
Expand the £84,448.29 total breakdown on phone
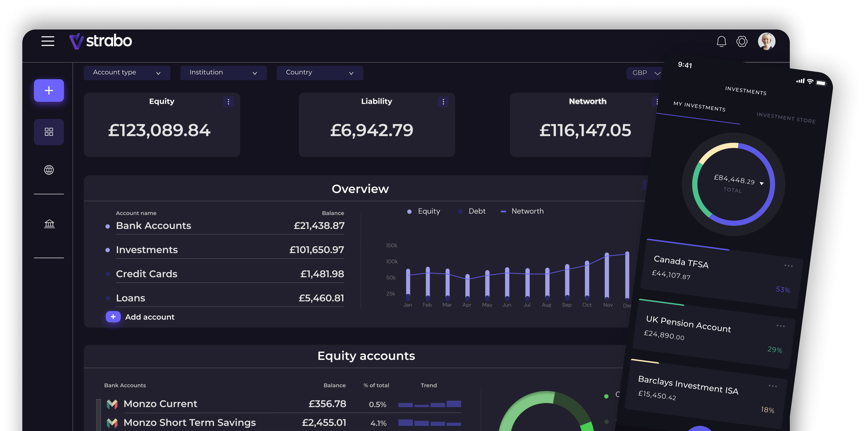(x=761, y=183)
